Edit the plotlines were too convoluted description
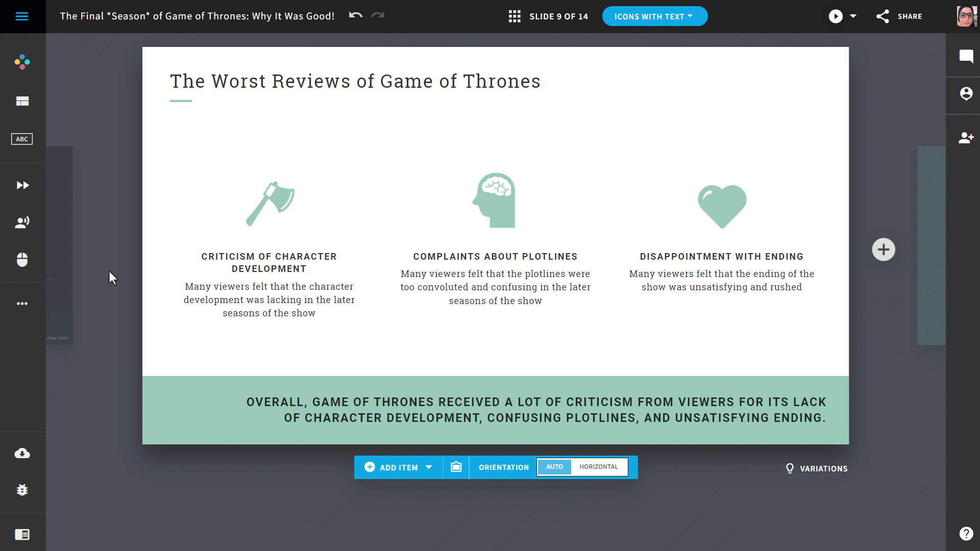 point(495,287)
